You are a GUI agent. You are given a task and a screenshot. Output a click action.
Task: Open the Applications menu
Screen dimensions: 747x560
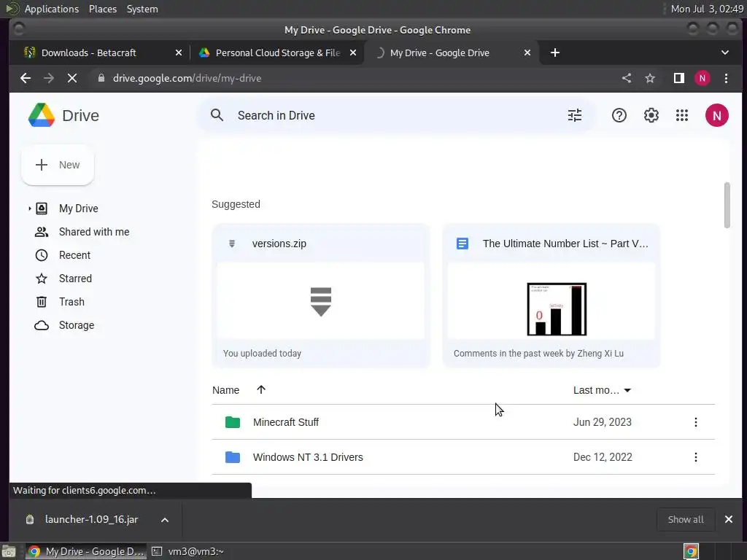[52, 9]
